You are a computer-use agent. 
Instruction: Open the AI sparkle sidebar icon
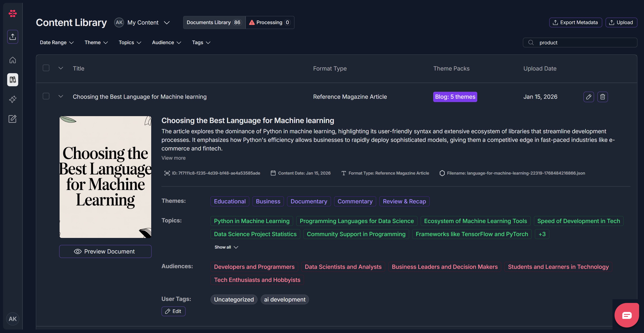pyautogui.click(x=12, y=99)
